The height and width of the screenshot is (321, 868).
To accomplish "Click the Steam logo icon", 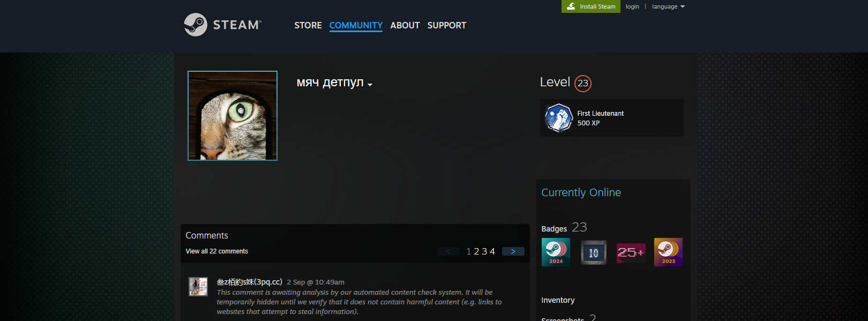I will click(x=196, y=25).
